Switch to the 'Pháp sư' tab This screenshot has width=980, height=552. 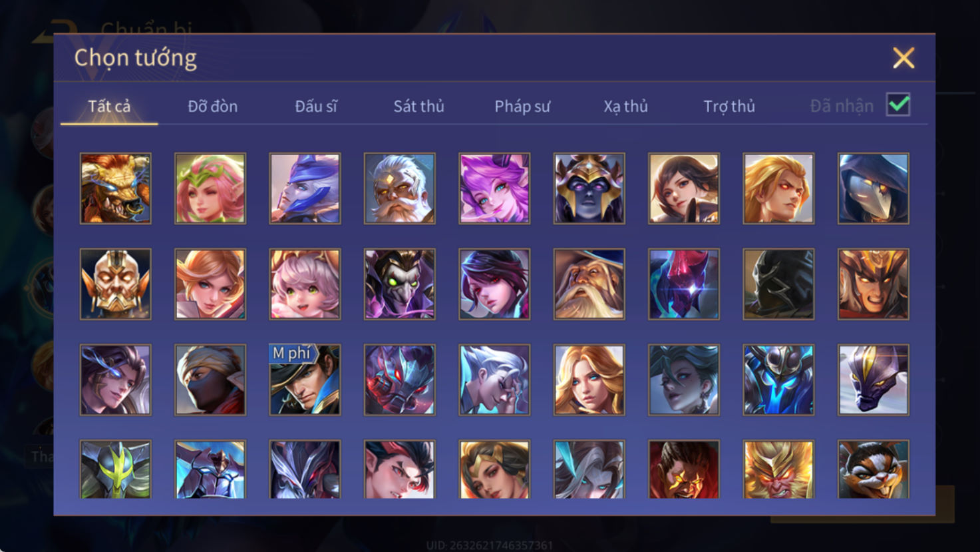coord(522,106)
